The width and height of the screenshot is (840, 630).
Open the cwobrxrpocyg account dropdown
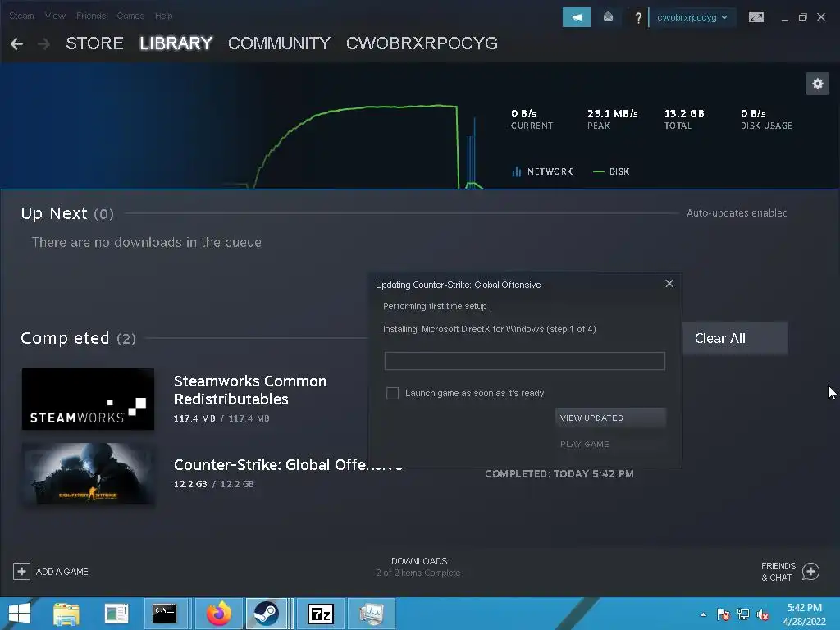tap(692, 17)
